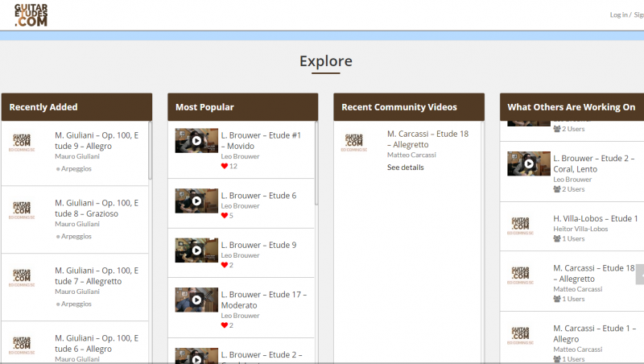Click the Recent Community Videos header
The height and width of the screenshot is (364, 644).
(x=409, y=107)
